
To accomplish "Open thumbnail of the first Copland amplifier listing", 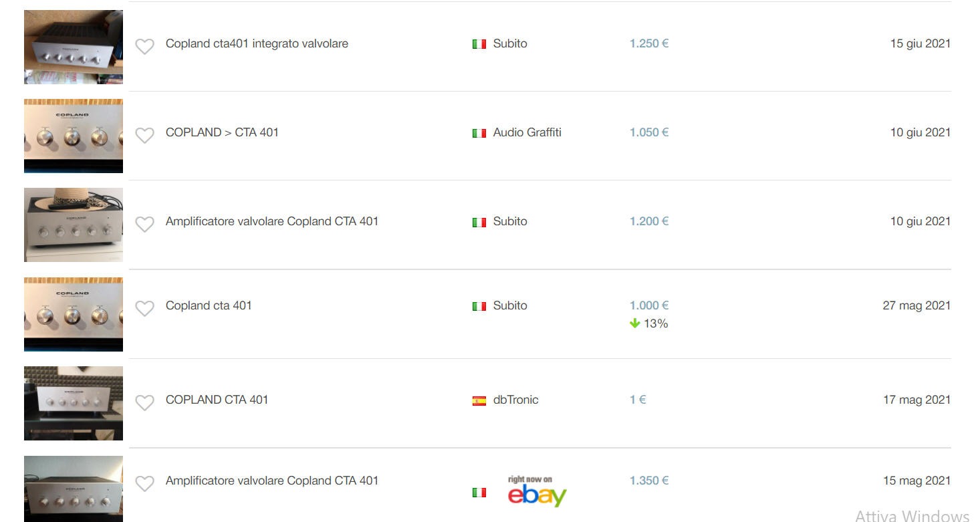I will [74, 47].
